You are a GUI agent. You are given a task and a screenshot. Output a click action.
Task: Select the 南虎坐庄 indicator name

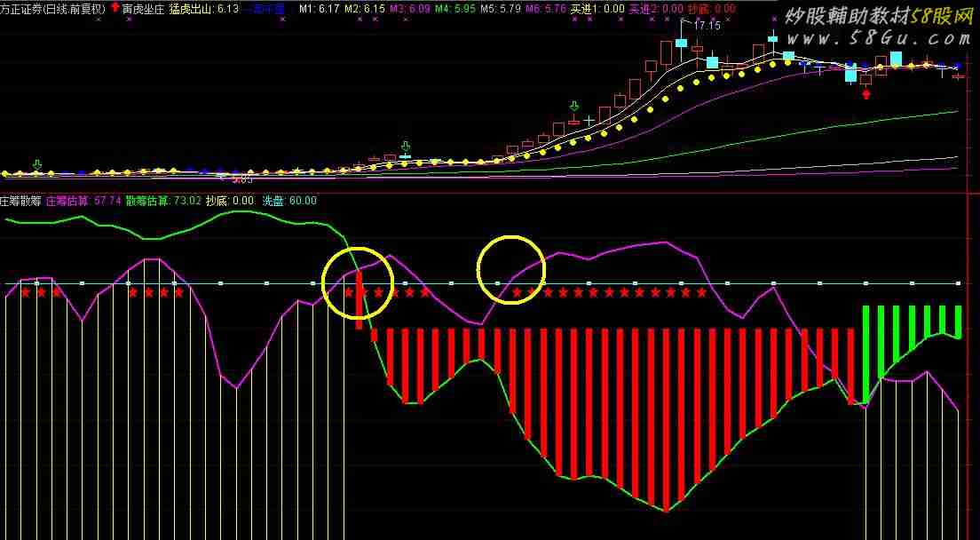tap(143, 9)
